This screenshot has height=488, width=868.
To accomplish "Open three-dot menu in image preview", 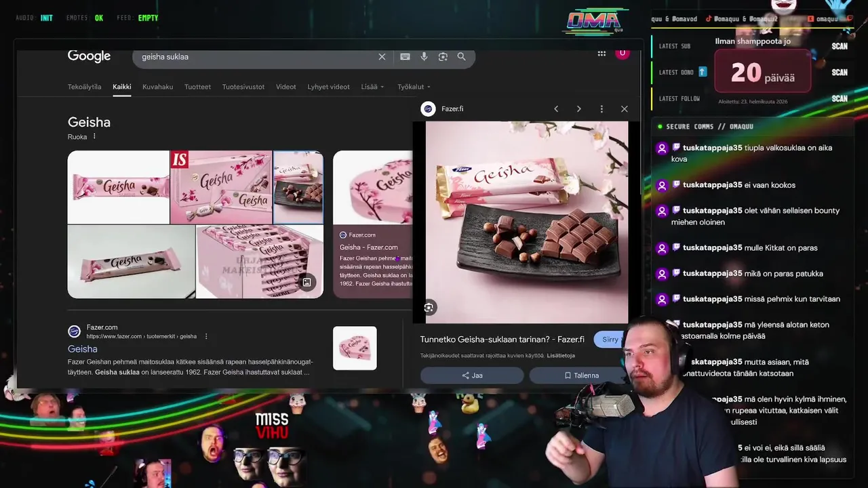I will (x=601, y=108).
